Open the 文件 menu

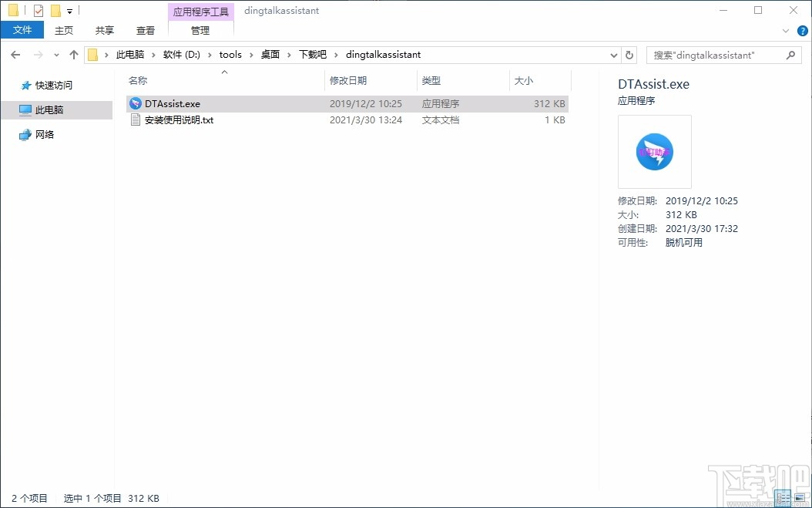(22, 30)
